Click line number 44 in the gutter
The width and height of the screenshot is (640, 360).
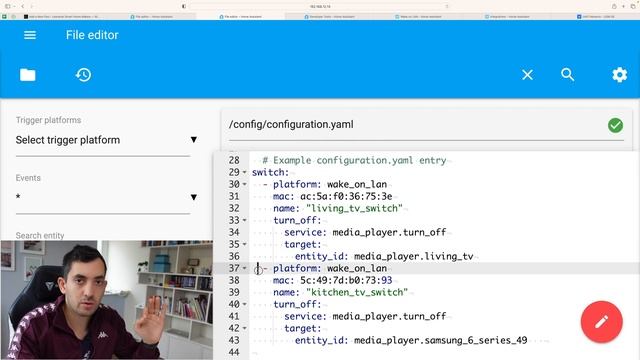tap(234, 352)
